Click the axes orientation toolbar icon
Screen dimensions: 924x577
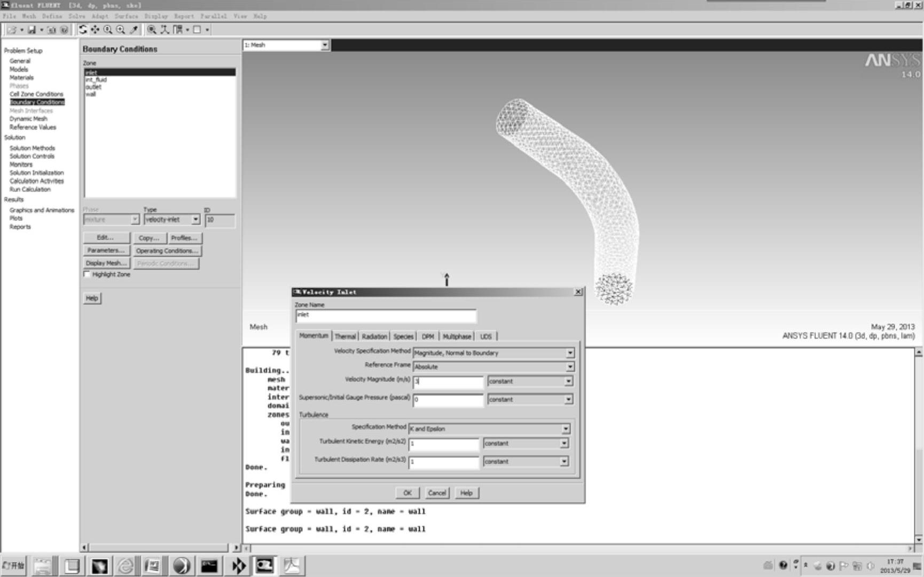pos(165,30)
